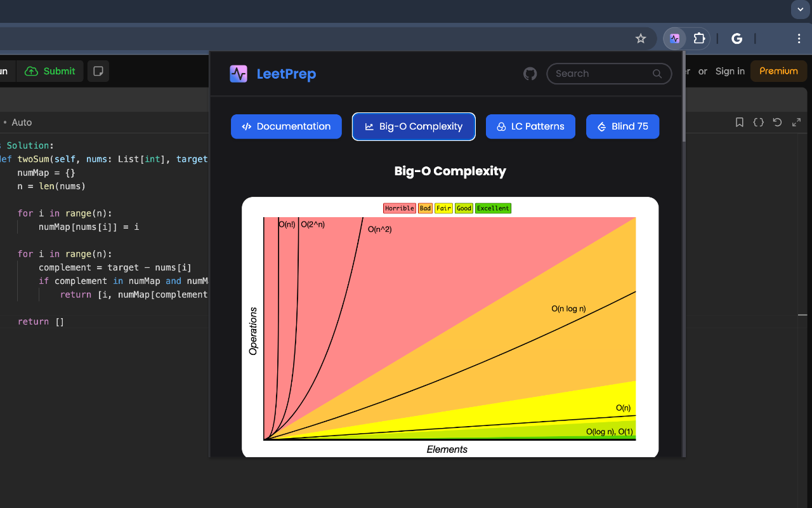Screen dimensions: 812x508
Task: Click code line 'complement = target − nums[i]'
Action: (x=115, y=267)
